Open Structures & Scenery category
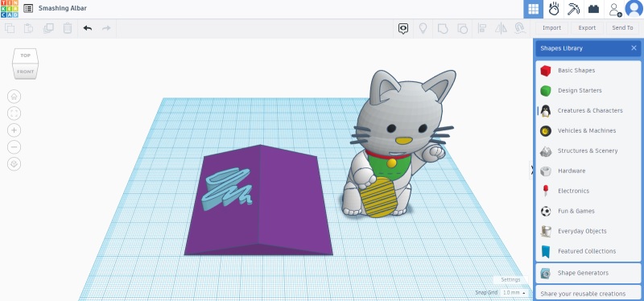The height and width of the screenshot is (301, 644). [x=588, y=151]
